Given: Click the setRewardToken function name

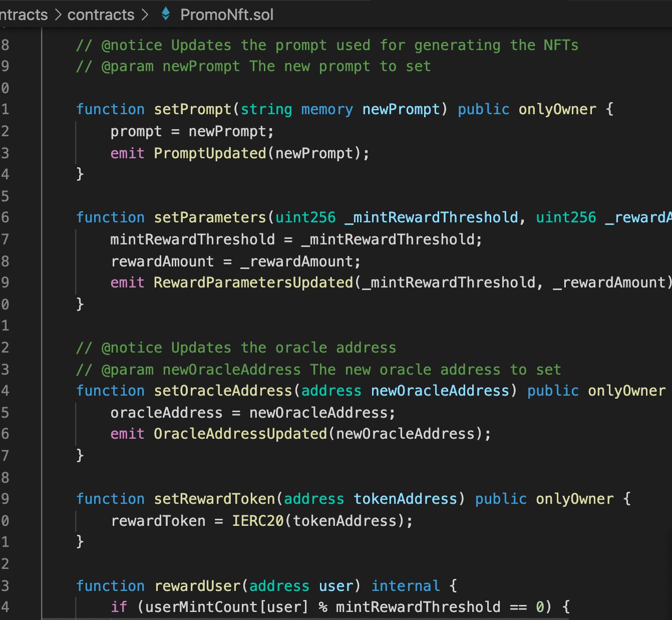Looking at the screenshot, I should tap(214, 499).
